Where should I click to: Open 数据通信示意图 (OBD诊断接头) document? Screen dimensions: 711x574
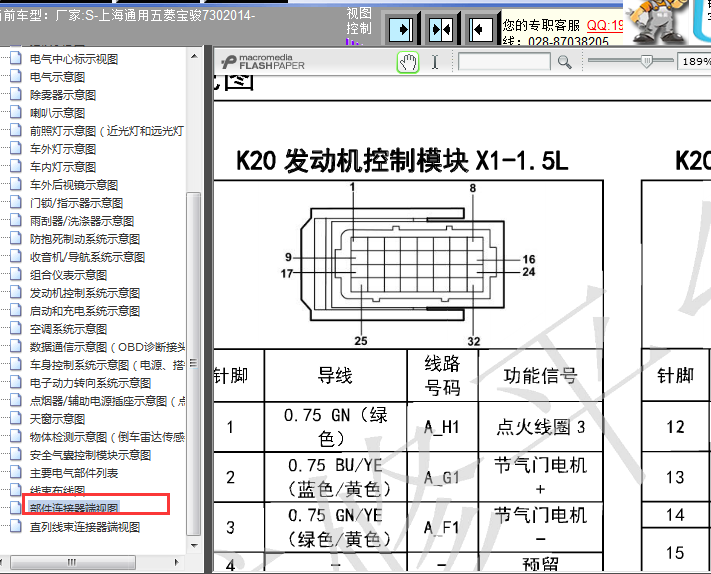click(107, 347)
